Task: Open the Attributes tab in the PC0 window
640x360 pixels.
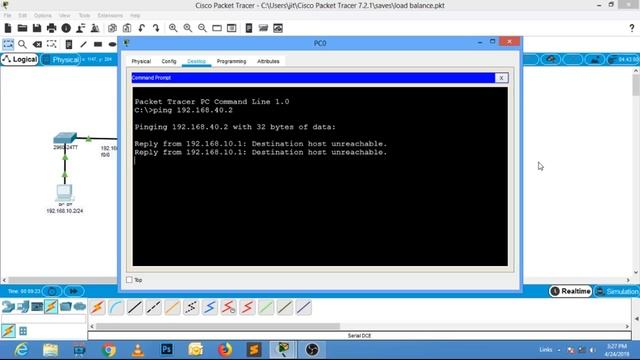Action: pos(268,61)
